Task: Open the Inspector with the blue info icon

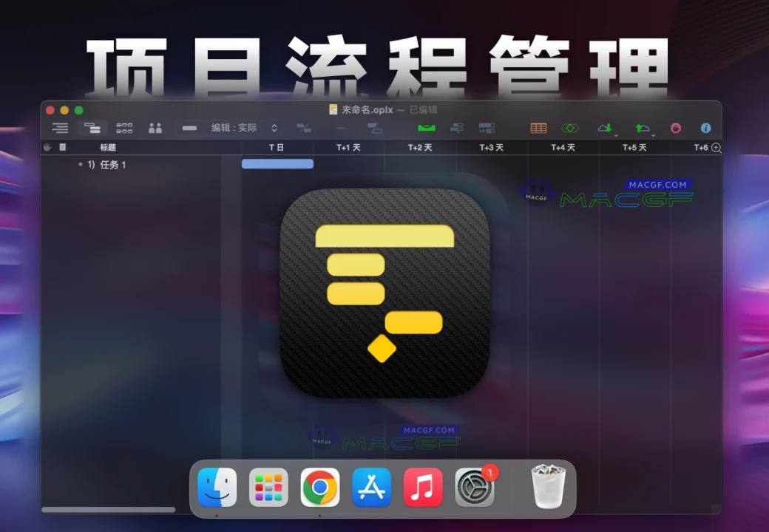Action: click(x=705, y=128)
